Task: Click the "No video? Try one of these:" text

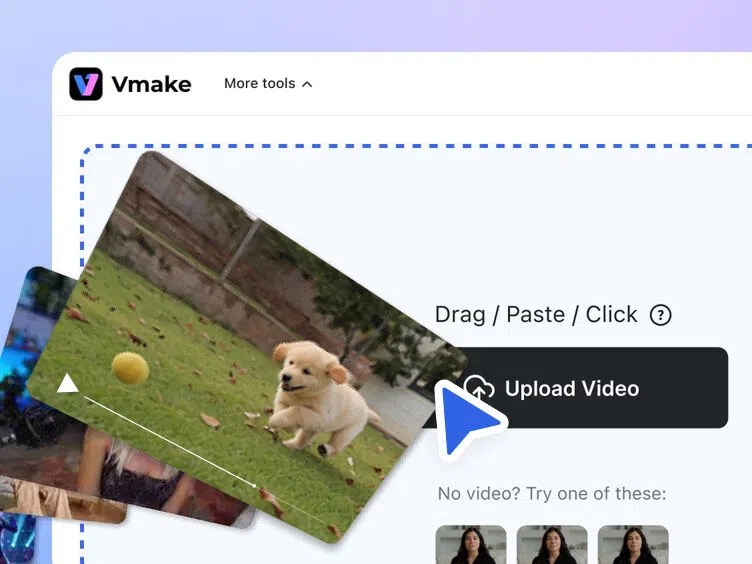Action: click(x=552, y=494)
